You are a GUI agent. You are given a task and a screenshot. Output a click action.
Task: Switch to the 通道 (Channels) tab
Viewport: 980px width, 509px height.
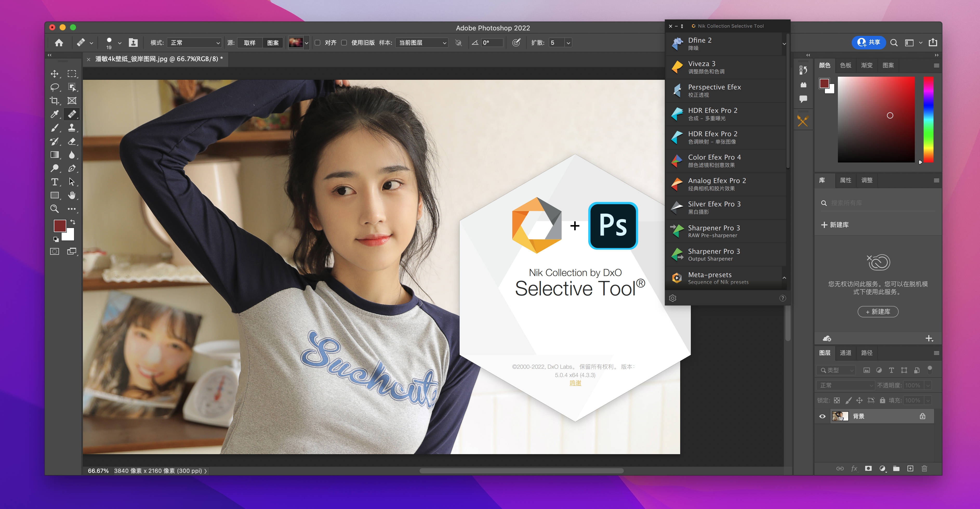point(845,353)
